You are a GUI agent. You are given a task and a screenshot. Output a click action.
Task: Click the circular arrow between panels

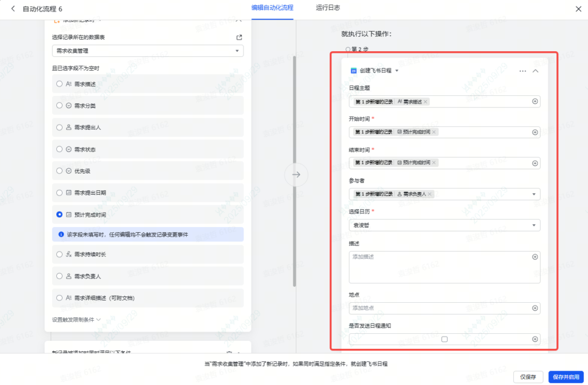click(296, 175)
